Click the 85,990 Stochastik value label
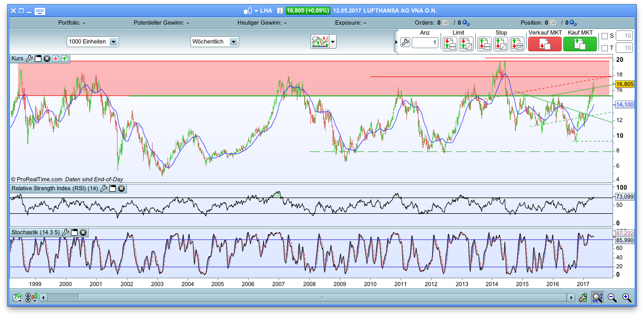The height and width of the screenshot is (317, 644). (625, 239)
